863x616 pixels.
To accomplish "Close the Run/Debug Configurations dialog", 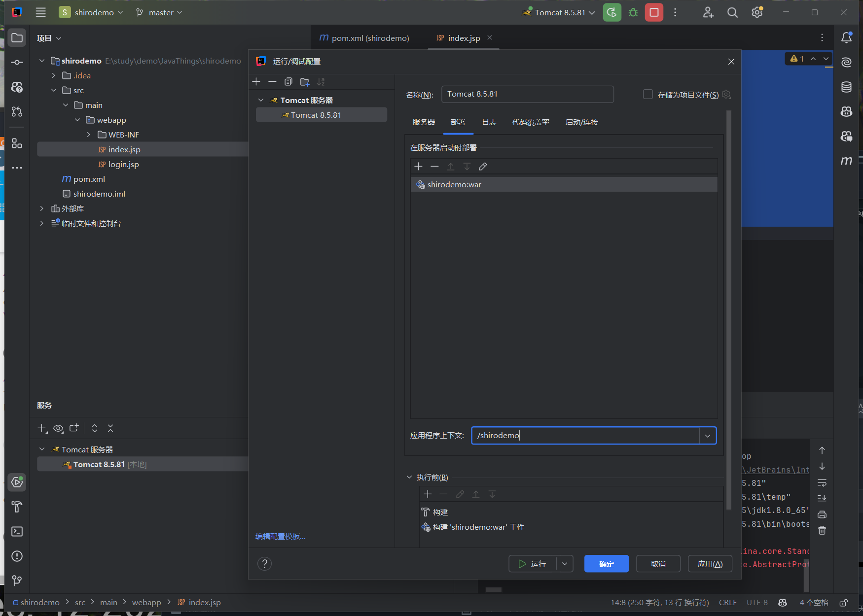I will 731,62.
